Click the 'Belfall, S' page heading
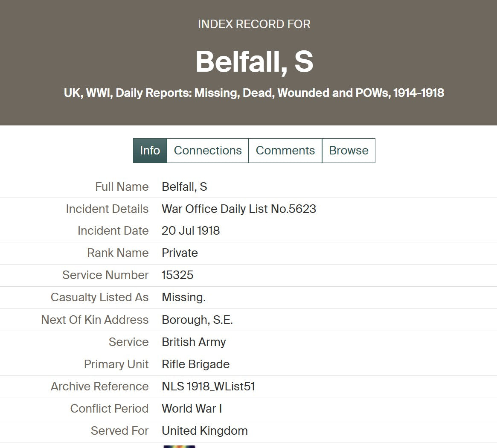Image resolution: width=497 pixels, height=448 pixels. (254, 61)
